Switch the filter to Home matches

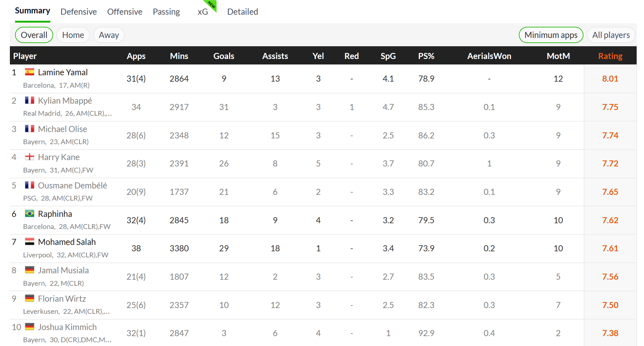(73, 35)
